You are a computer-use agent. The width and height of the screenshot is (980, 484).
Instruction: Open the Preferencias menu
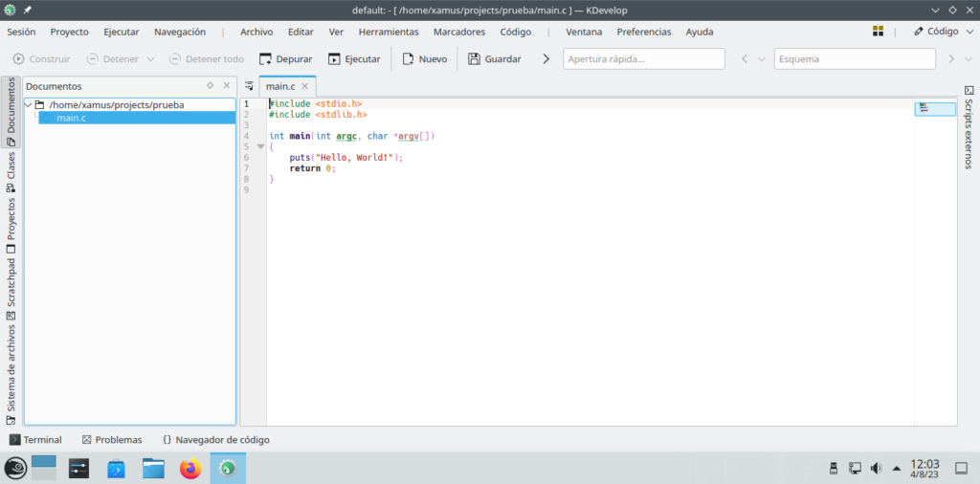tap(644, 32)
